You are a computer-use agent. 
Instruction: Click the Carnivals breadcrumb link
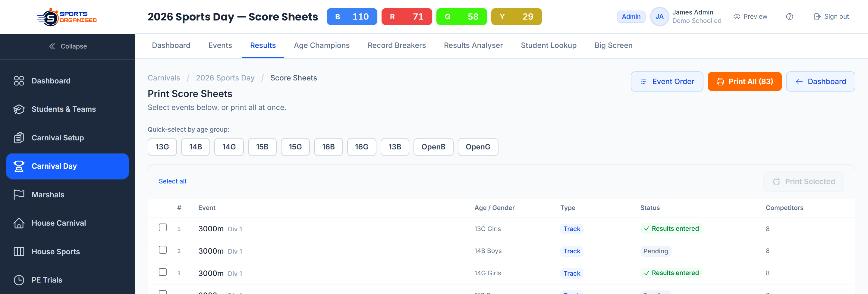point(164,78)
